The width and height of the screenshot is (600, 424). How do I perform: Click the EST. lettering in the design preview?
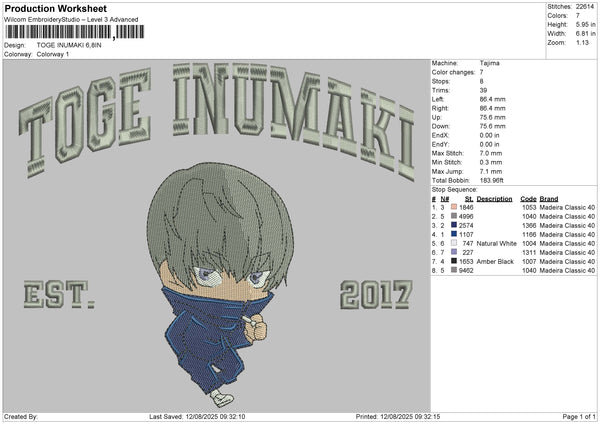[59, 295]
